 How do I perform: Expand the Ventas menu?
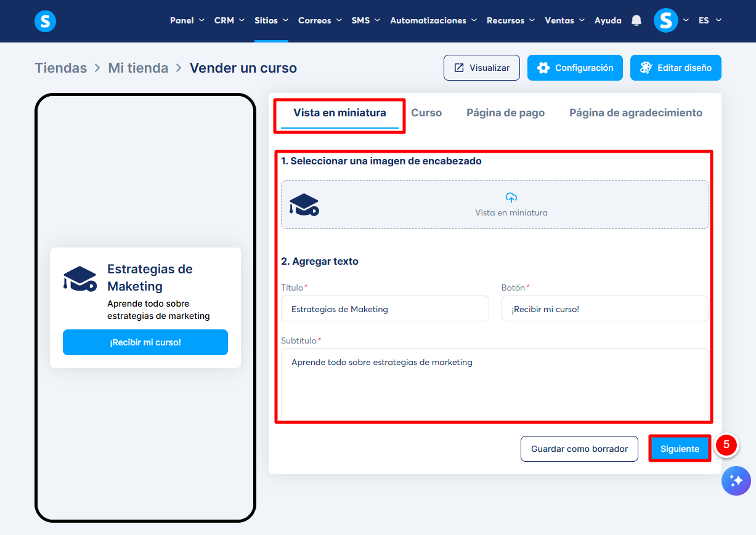point(564,20)
